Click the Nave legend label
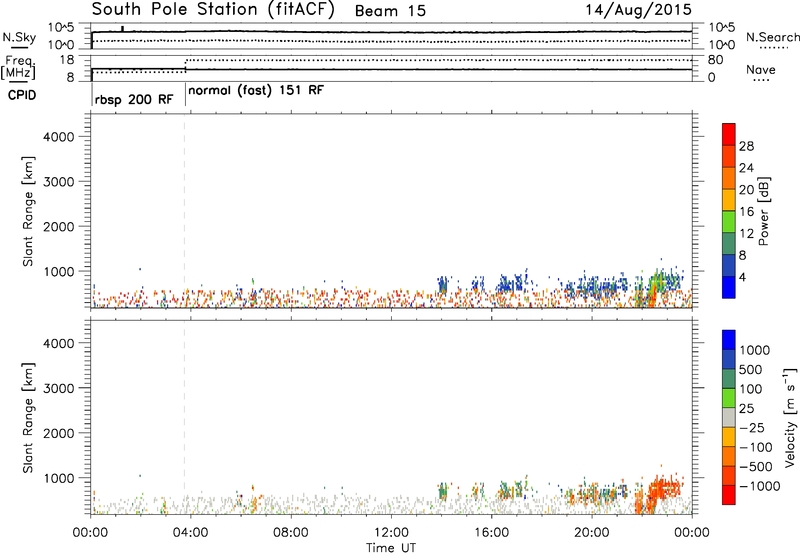The height and width of the screenshot is (554, 800). point(761,69)
